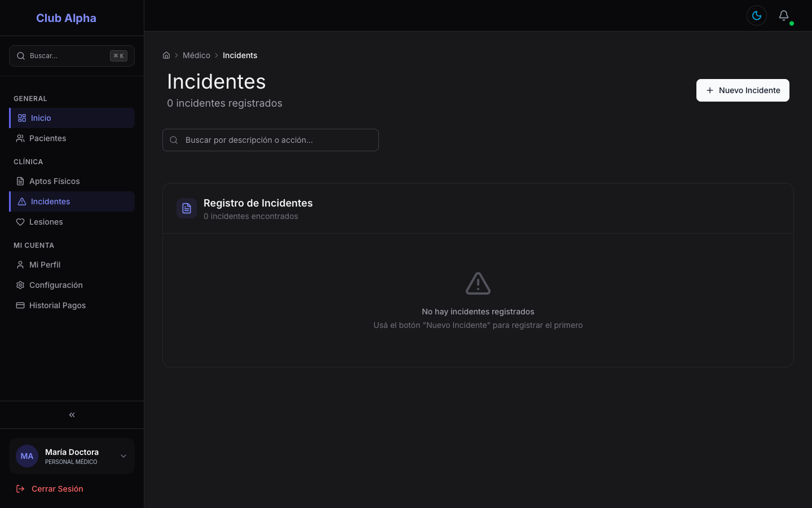812x508 pixels.
Task: Click the empty-state warning triangle icon
Action: (478, 283)
